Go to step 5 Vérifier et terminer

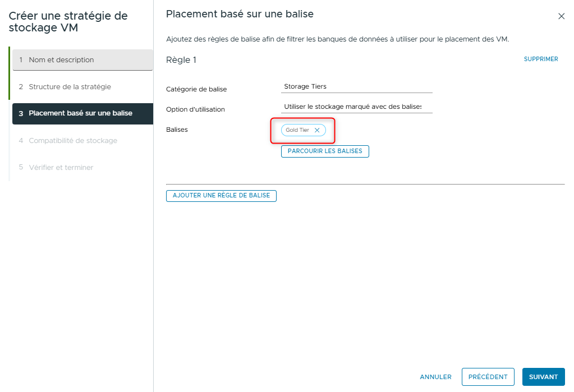click(82, 167)
